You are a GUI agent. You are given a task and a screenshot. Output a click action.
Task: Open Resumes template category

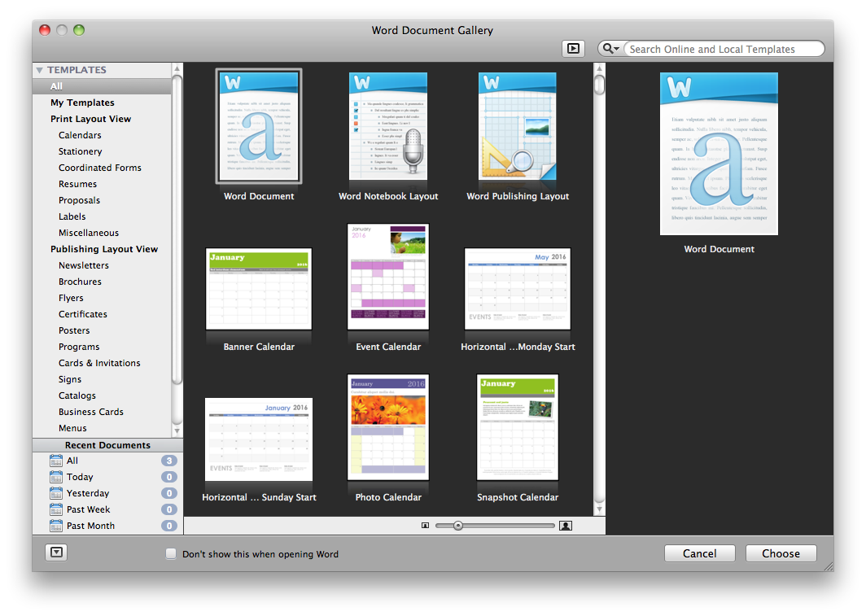(x=77, y=184)
